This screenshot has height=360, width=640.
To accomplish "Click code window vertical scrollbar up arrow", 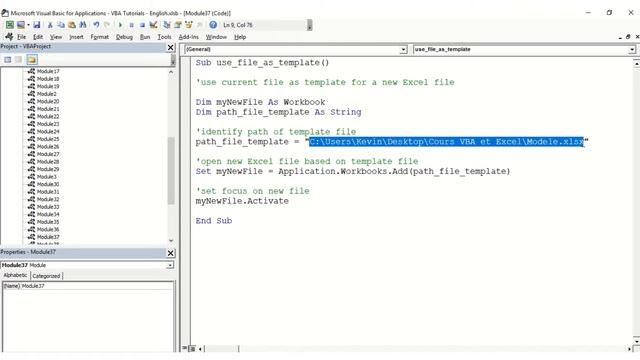I will point(636,63).
